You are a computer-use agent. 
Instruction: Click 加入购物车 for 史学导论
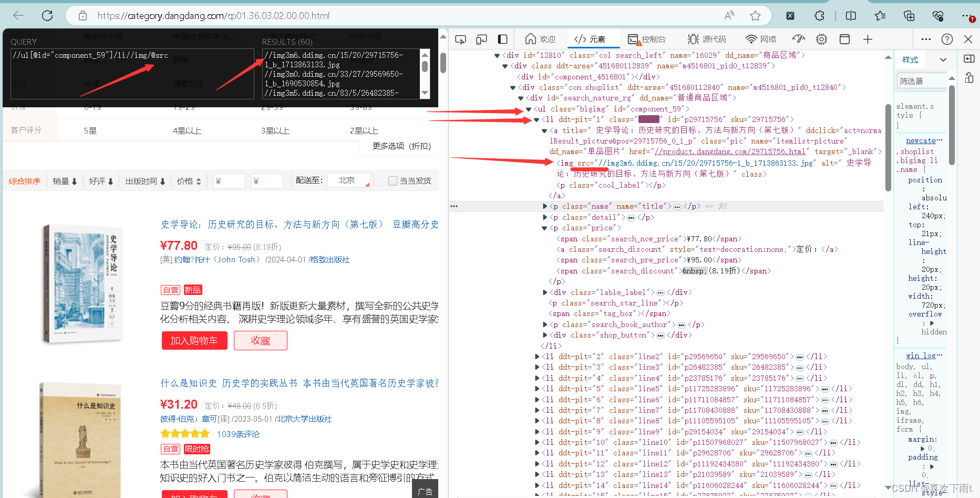(x=194, y=341)
